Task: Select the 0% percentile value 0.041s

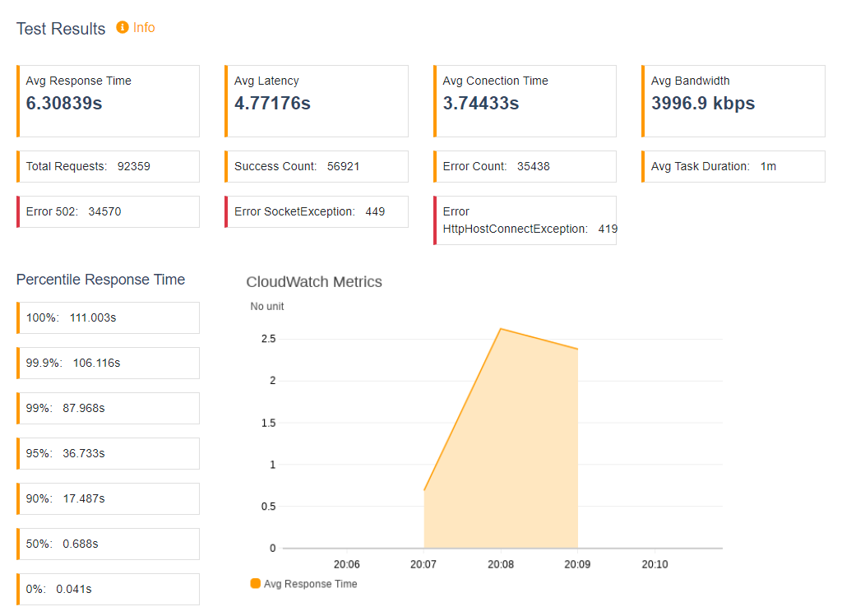Action: pyautogui.click(x=73, y=589)
